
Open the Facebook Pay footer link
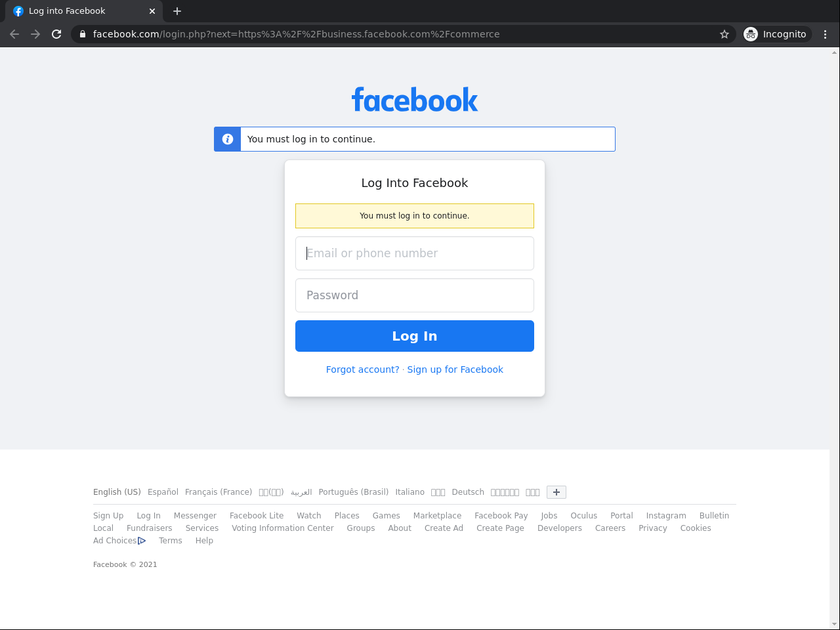click(x=501, y=516)
